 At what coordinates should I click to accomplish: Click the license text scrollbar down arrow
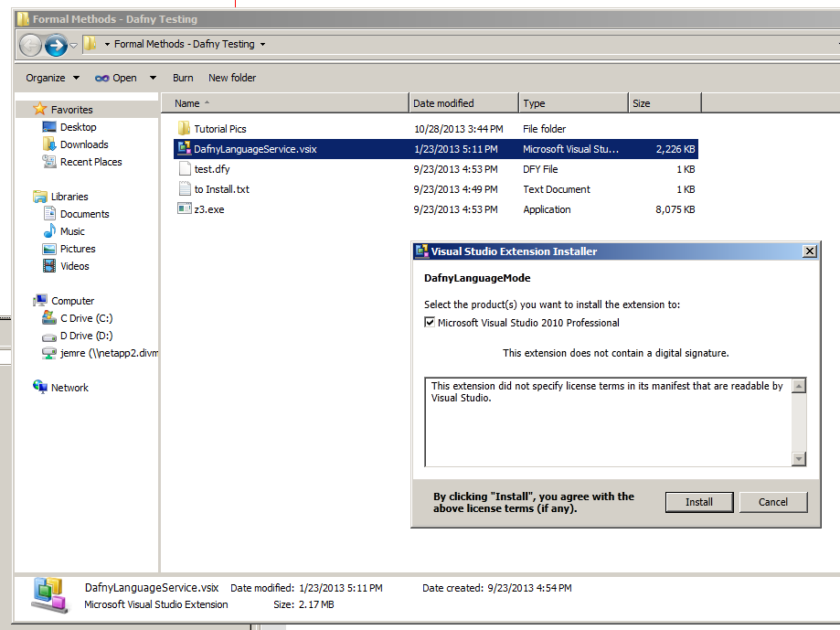(x=799, y=459)
